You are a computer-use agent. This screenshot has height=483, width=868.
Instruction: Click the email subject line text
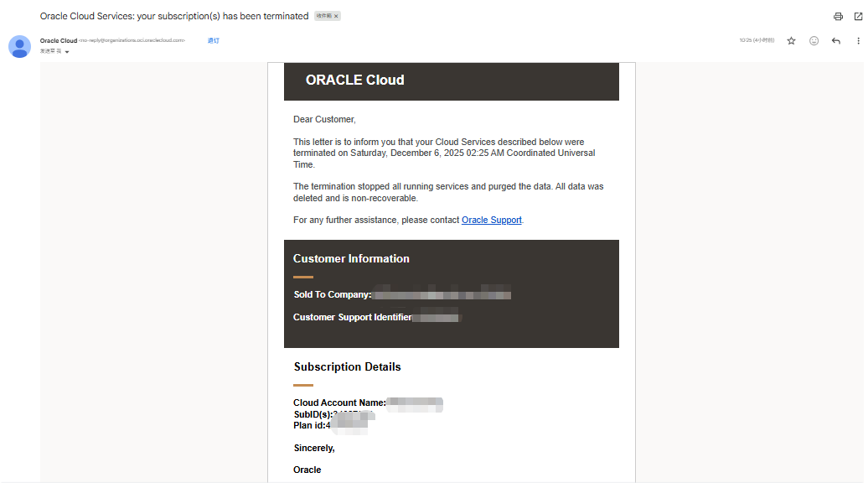[174, 16]
